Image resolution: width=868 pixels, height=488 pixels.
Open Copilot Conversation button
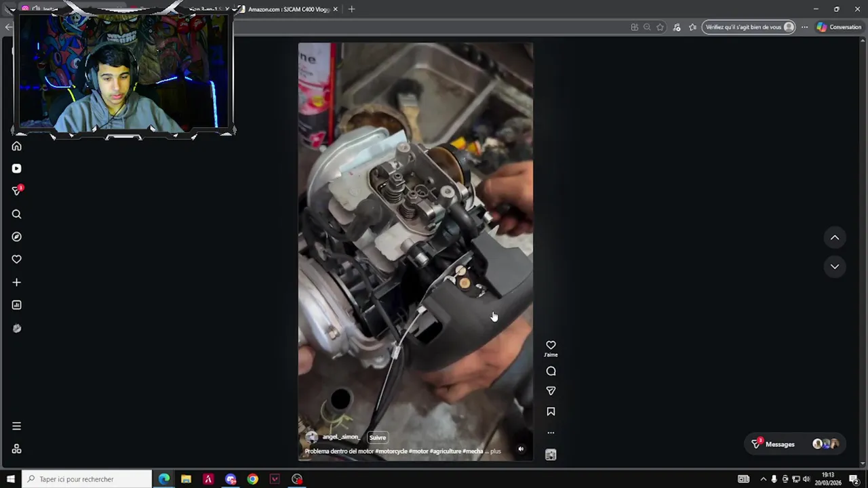pos(838,27)
